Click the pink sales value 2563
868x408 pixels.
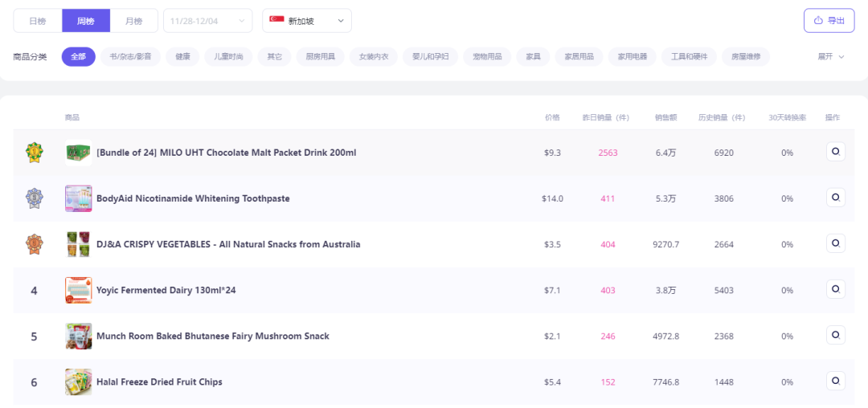click(608, 153)
